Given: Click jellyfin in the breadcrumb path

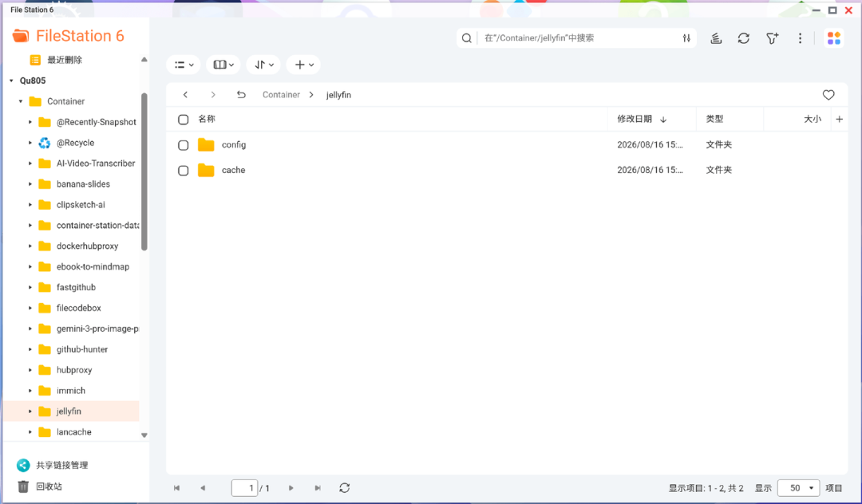Looking at the screenshot, I should pos(338,94).
